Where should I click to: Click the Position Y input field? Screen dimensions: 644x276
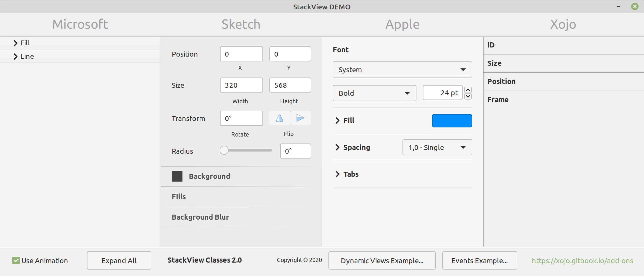pyautogui.click(x=290, y=54)
